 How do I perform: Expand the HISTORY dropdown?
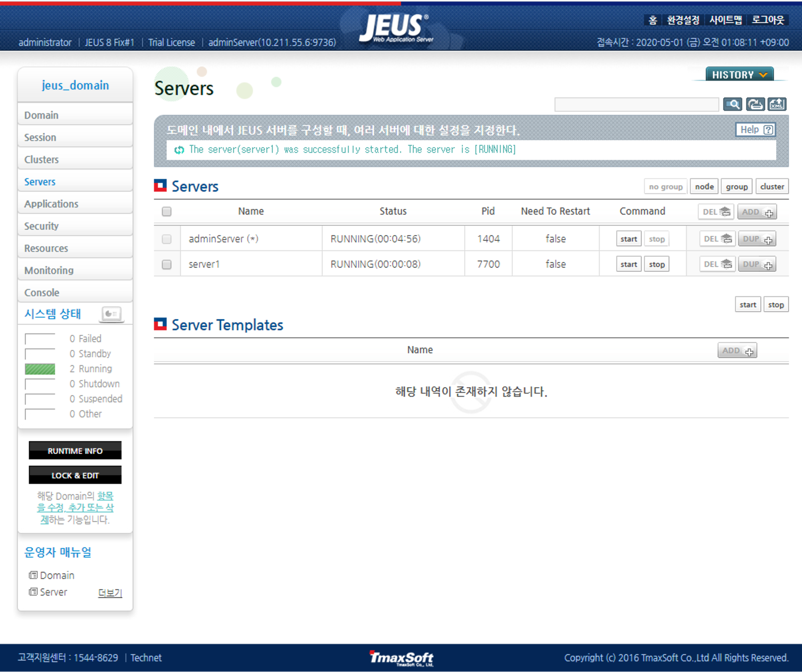[x=739, y=74]
